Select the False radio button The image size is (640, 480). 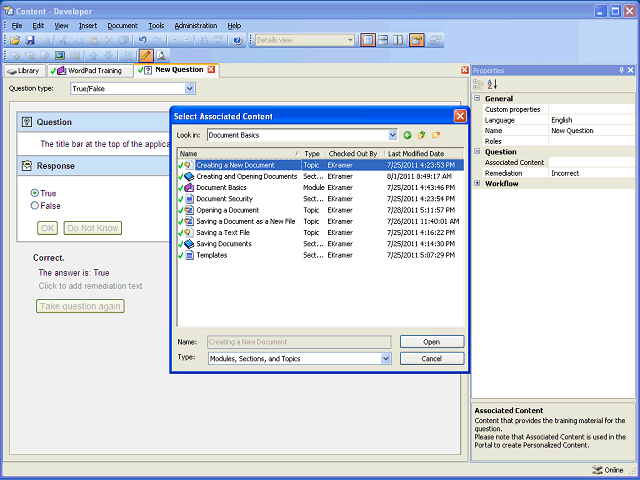[35, 206]
